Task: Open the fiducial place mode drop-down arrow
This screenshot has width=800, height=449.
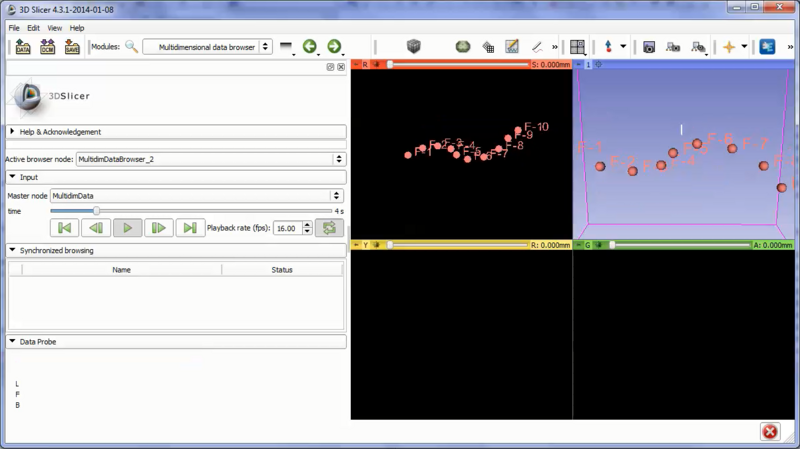Action: click(x=623, y=46)
